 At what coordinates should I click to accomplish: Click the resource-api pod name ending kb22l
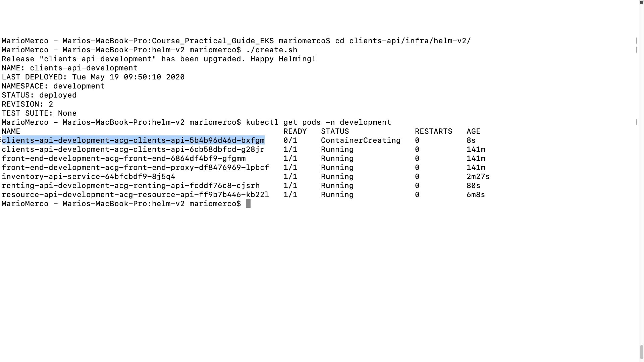135,195
